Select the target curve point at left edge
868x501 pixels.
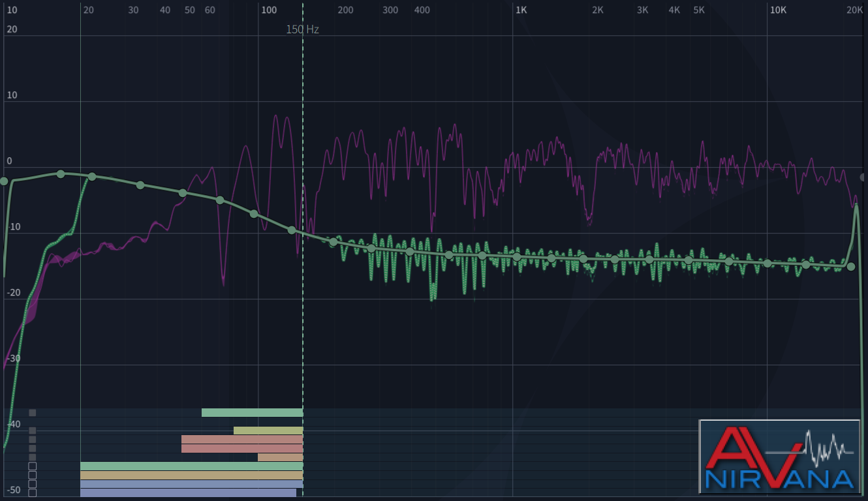tap(4, 181)
